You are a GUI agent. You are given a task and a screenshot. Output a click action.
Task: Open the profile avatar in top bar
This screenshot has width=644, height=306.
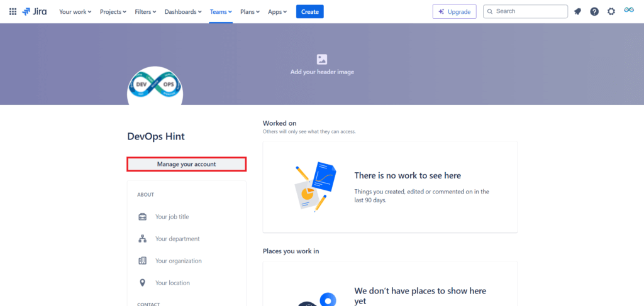tap(629, 10)
